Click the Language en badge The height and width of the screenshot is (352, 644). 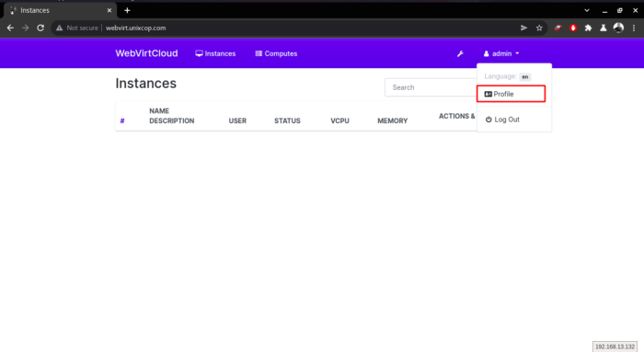[x=525, y=76]
